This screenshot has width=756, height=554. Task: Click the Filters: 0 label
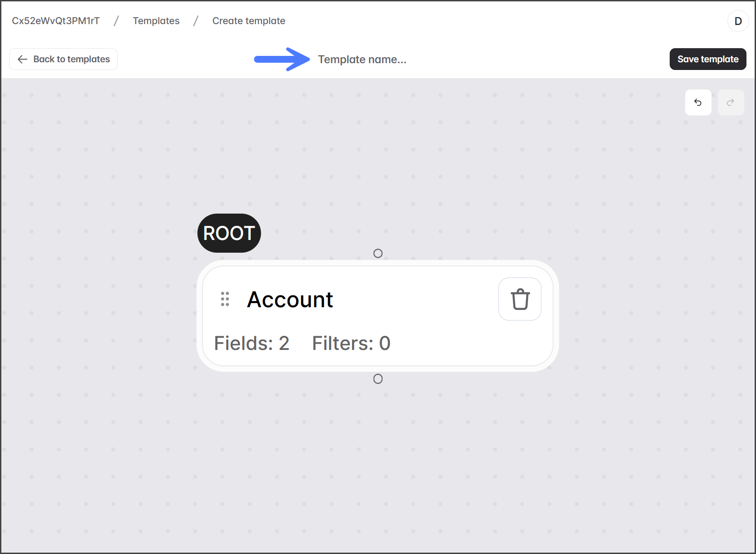(x=351, y=343)
